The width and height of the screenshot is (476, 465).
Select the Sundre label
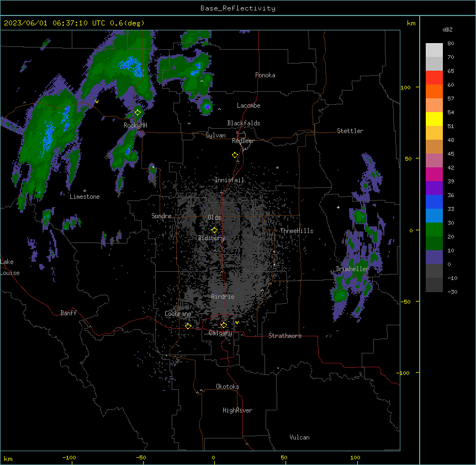(161, 216)
